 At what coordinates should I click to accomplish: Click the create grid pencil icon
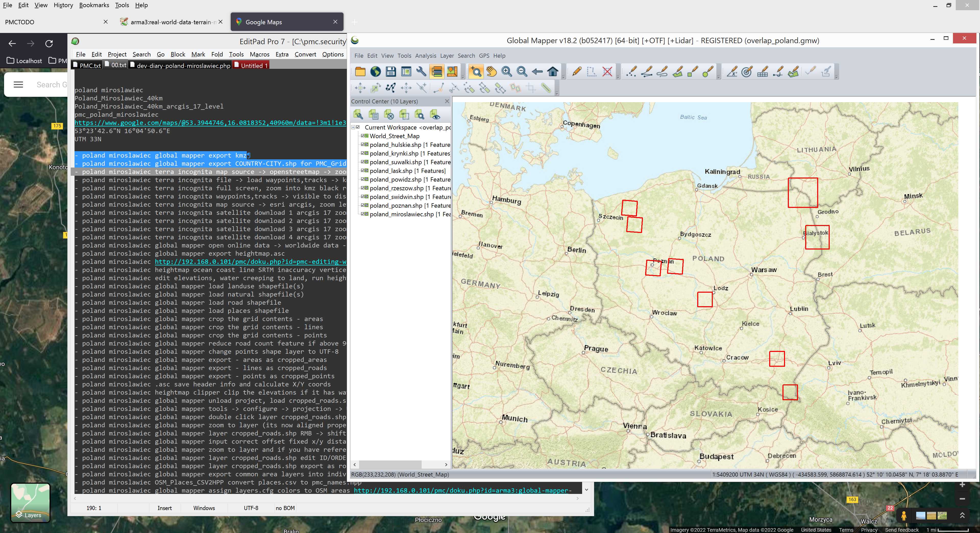pyautogui.click(x=762, y=72)
